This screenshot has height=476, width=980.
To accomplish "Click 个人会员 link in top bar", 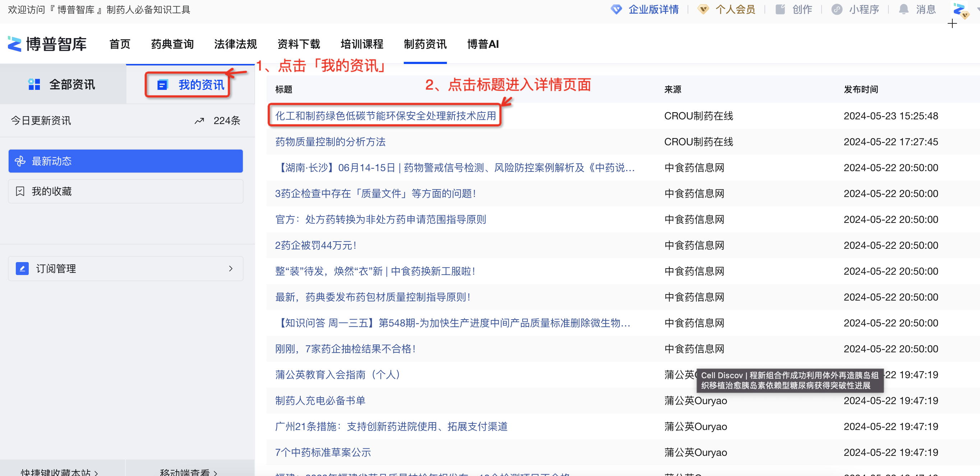I will tap(735, 9).
